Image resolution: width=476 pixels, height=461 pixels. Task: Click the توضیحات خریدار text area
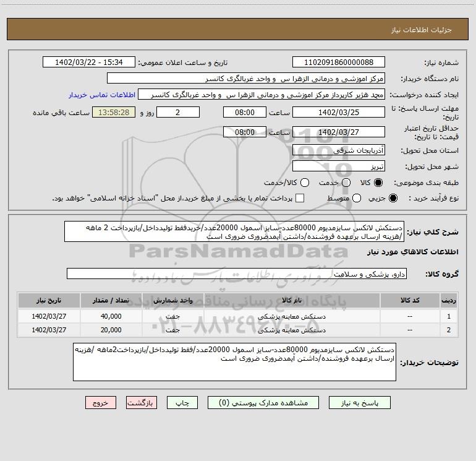235,362
